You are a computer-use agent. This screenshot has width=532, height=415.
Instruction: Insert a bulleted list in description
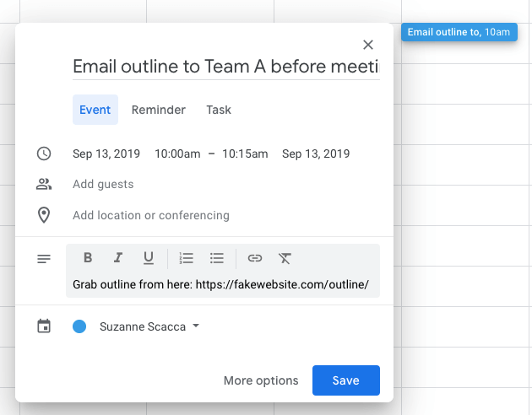(217, 258)
